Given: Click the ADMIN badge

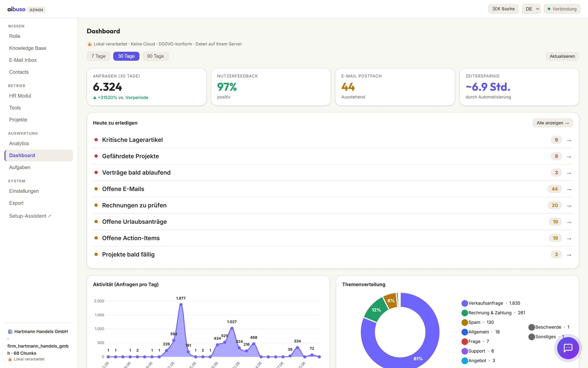Looking at the screenshot, I should coord(36,10).
